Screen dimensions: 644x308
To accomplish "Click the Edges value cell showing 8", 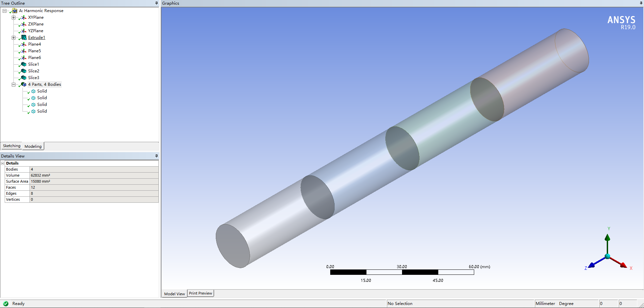I will pyautogui.click(x=94, y=193).
